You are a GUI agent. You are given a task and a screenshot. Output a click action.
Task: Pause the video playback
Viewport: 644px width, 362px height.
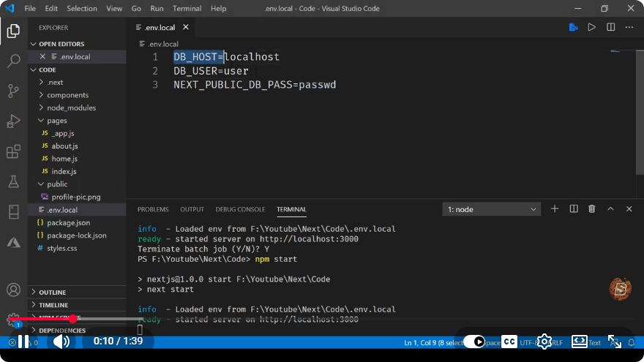coord(23,342)
